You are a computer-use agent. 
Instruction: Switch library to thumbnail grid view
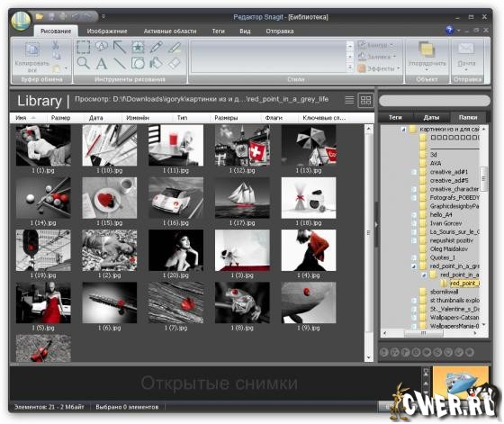(x=365, y=100)
